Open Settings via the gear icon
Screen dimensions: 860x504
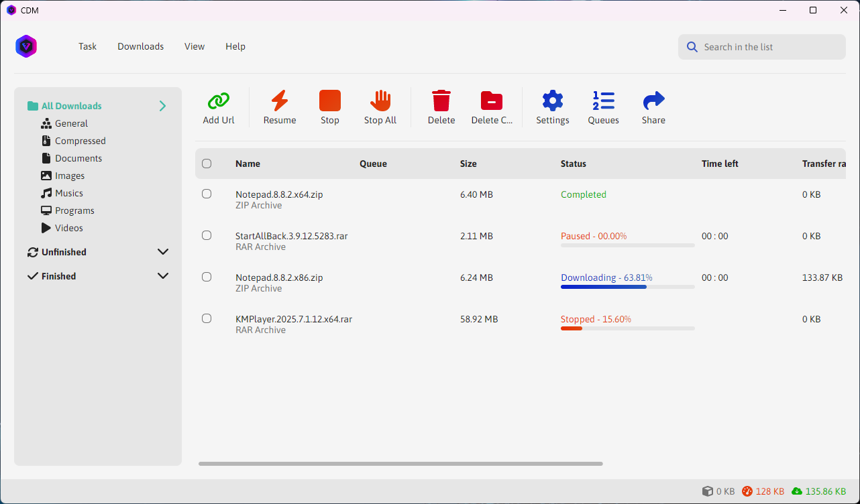coord(553,101)
